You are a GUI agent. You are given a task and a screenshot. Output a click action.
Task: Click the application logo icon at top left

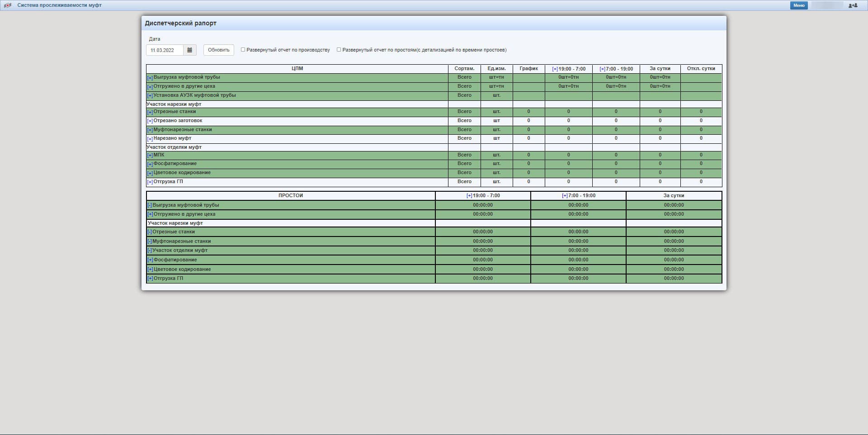7,5
